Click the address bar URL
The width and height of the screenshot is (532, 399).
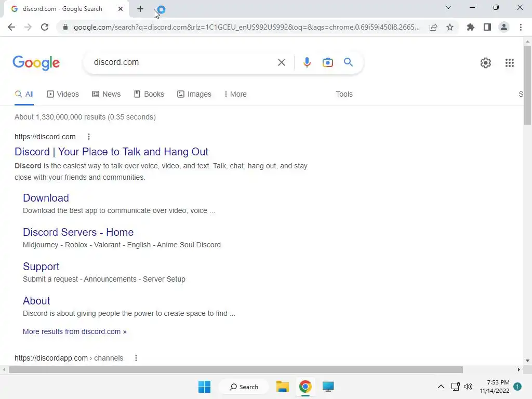click(247, 27)
